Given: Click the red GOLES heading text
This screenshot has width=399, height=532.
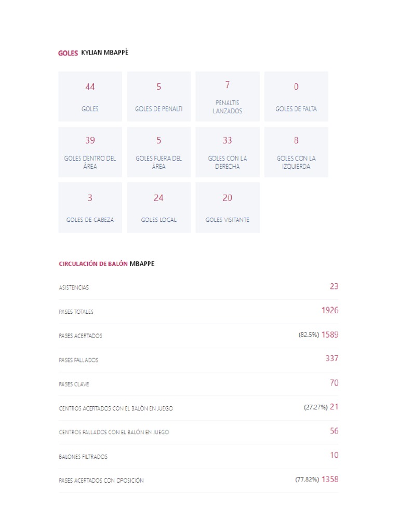Looking at the screenshot, I should 68,54.
